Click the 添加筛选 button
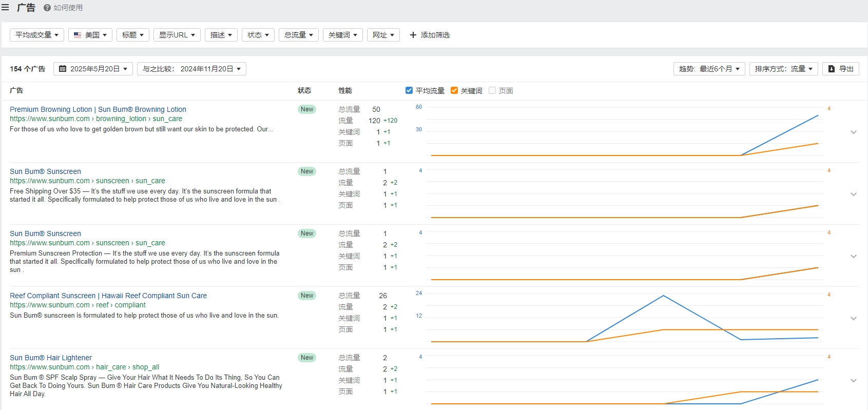This screenshot has width=868, height=410. tap(430, 35)
